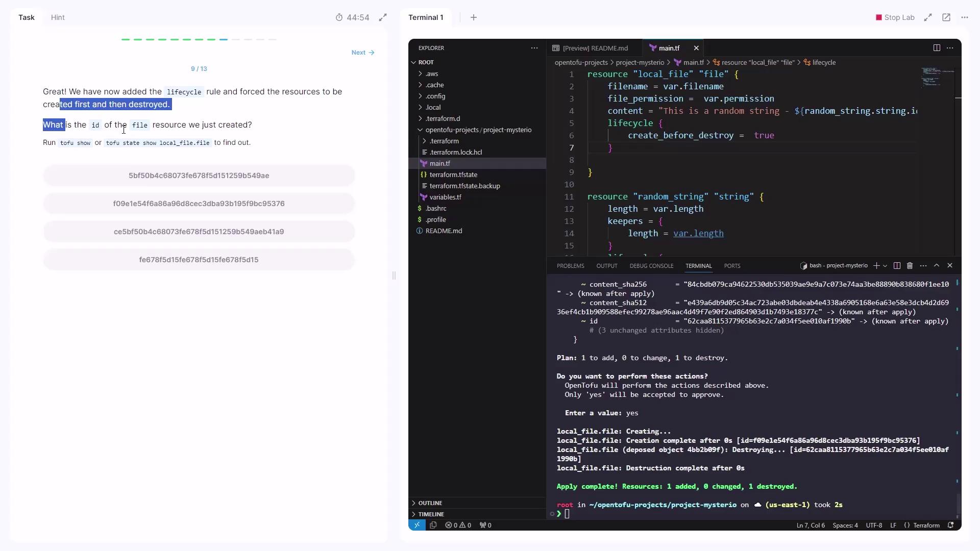Add a new terminal tab
980x551 pixels.
474,17
